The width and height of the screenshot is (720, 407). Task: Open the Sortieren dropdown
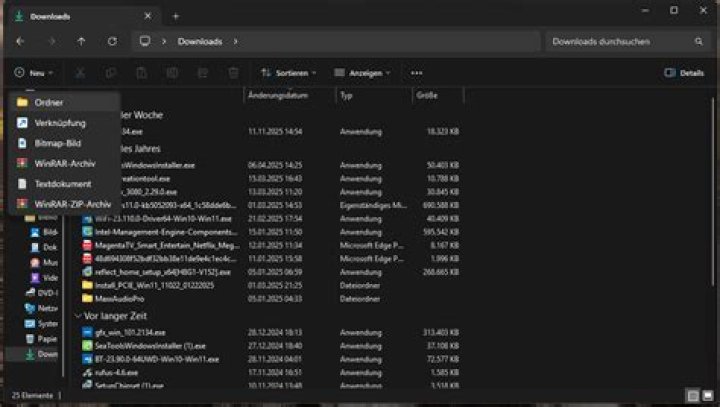[x=288, y=73]
